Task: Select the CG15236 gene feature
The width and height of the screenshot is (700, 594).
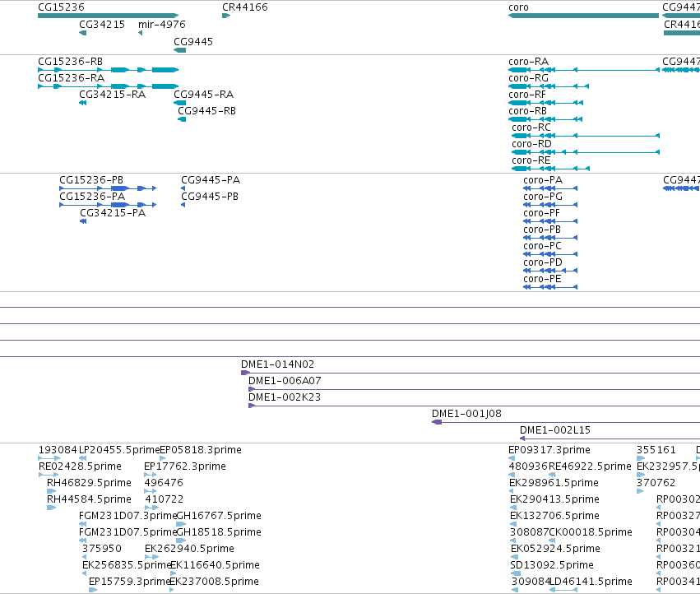Action: tap(108, 16)
